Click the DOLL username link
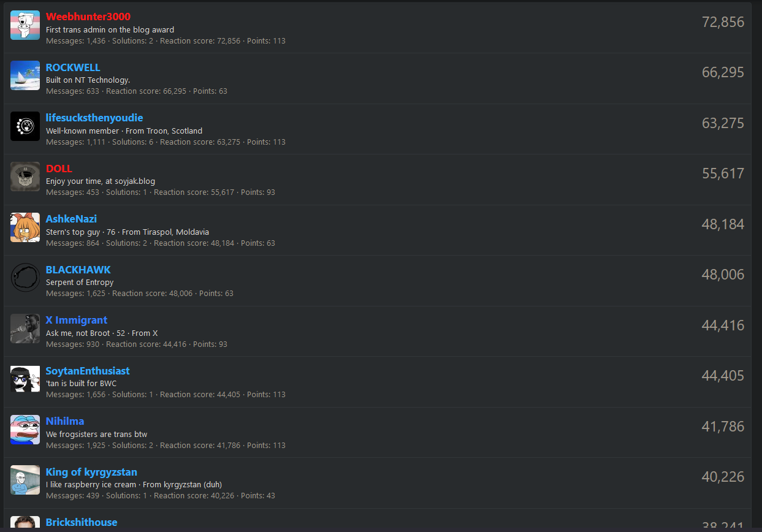This screenshot has width=762, height=532. pos(59,169)
